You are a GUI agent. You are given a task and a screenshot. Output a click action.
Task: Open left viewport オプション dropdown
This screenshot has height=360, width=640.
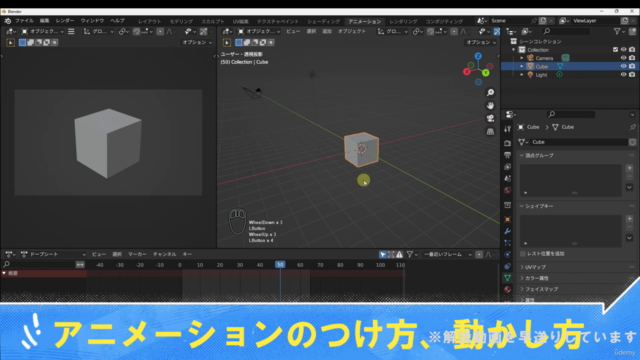(x=197, y=42)
